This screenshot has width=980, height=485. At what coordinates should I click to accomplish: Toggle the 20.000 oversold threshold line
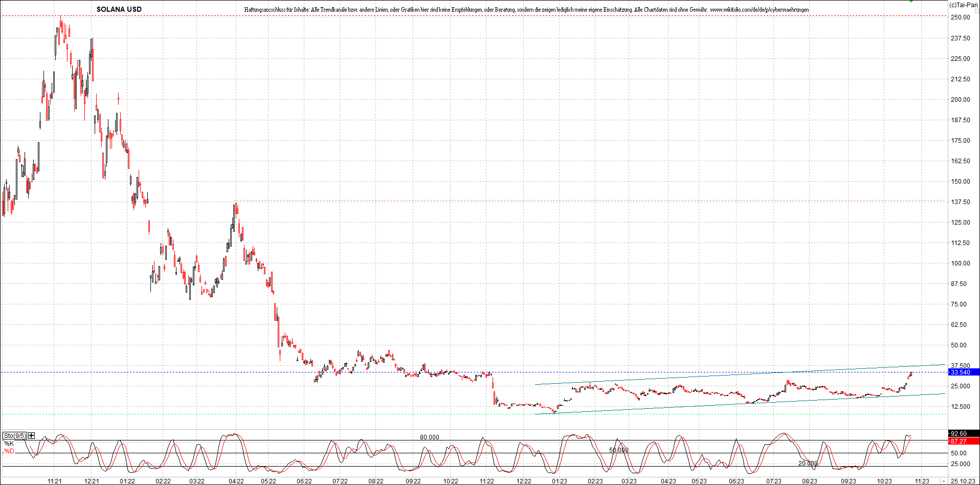pyautogui.click(x=808, y=463)
